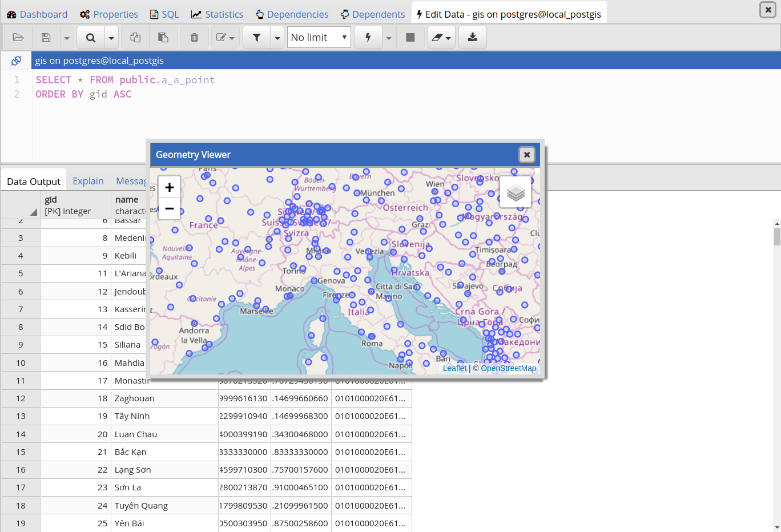Click the Download as CSV icon
Viewport: 781px width, 532px height.
tap(472, 38)
